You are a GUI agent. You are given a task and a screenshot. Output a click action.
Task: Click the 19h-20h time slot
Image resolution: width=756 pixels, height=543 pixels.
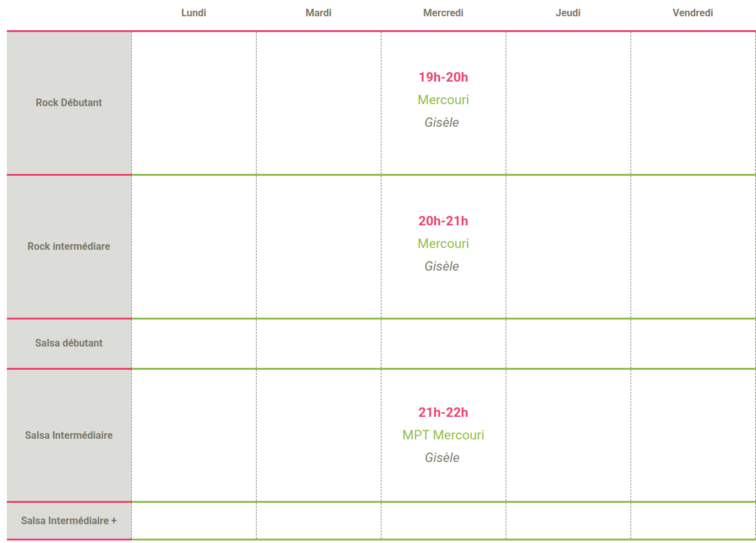(444, 77)
